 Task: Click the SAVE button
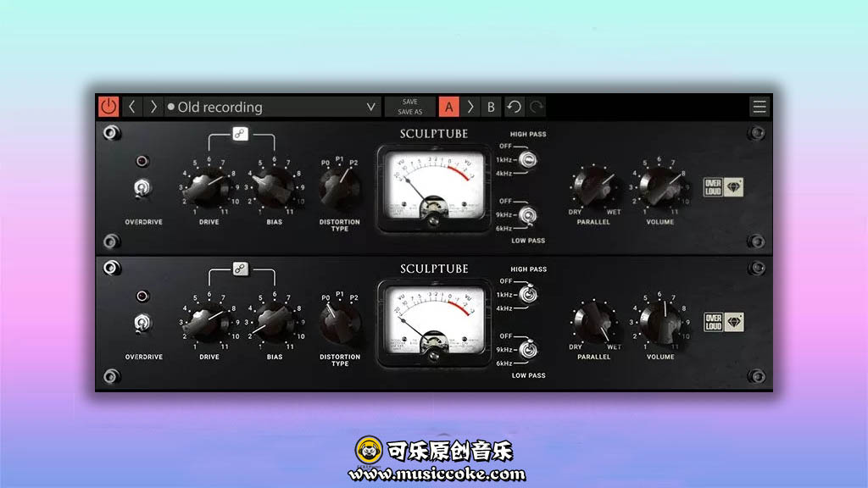409,102
